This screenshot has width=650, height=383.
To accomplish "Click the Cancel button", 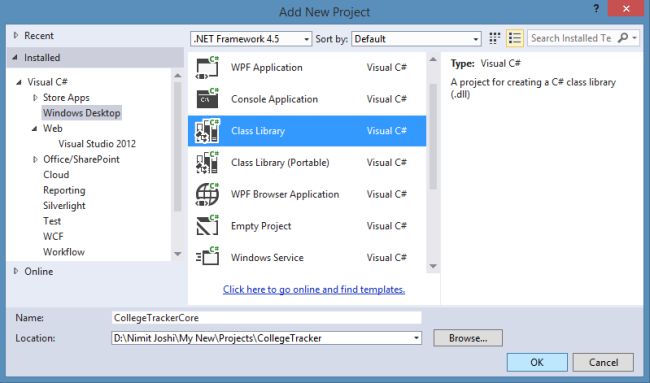I will click(603, 362).
